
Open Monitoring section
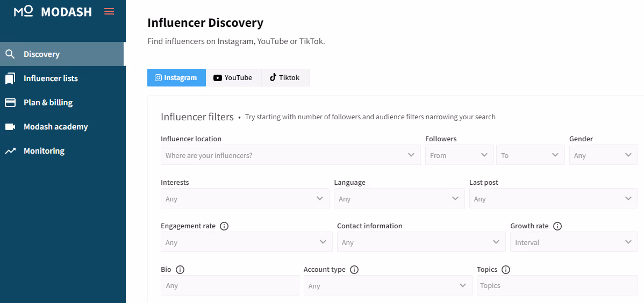coord(62,151)
